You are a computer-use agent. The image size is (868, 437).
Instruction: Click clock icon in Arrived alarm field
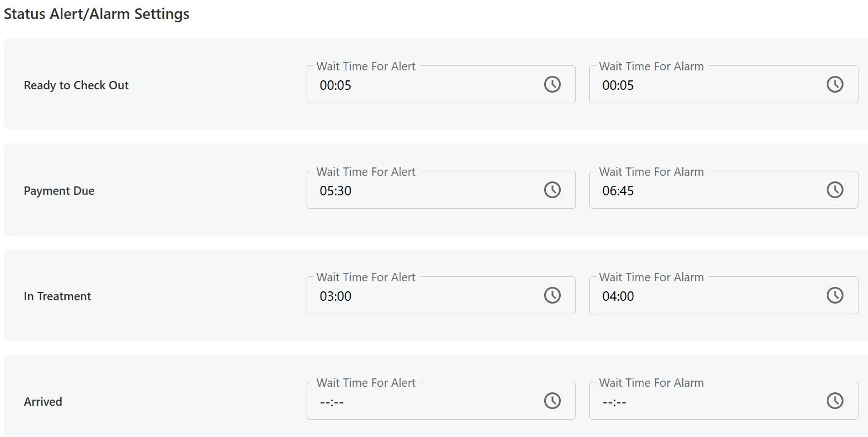click(x=835, y=401)
